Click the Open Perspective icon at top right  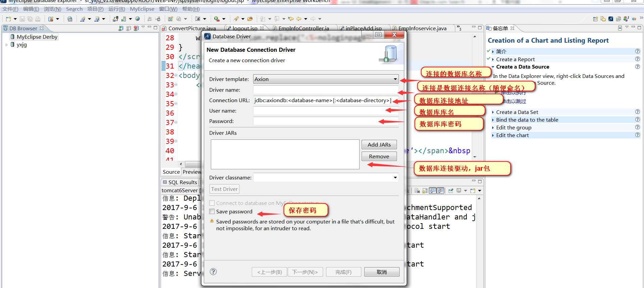[x=595, y=19]
